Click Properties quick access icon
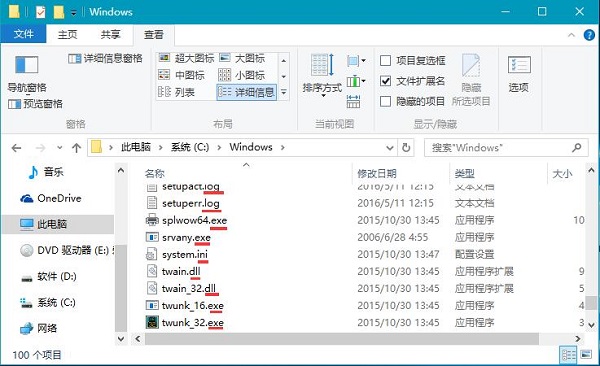Image resolution: width=600 pixels, height=366 pixels. tap(40, 12)
